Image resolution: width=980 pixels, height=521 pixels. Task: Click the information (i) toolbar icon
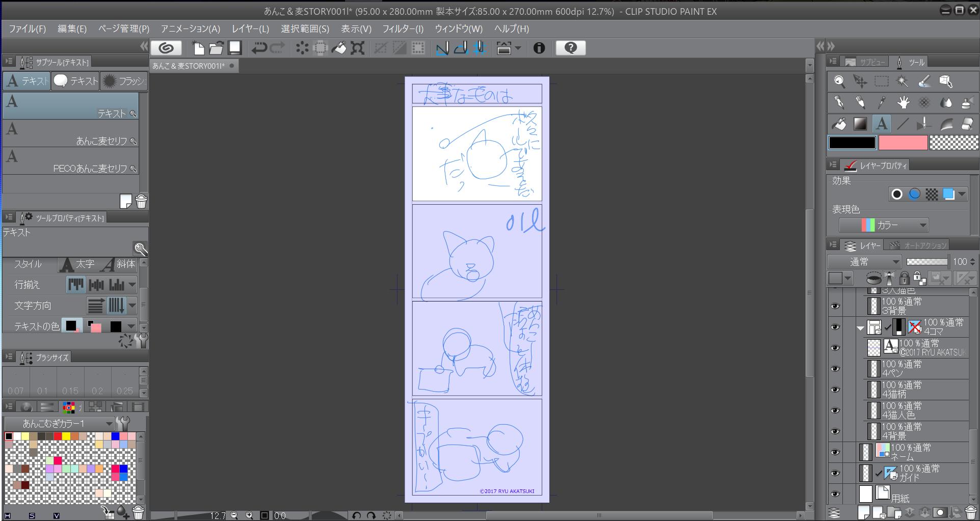coord(539,48)
